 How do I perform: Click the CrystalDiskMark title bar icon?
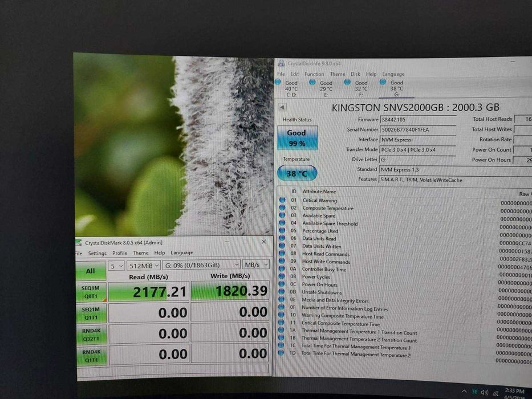click(79, 243)
